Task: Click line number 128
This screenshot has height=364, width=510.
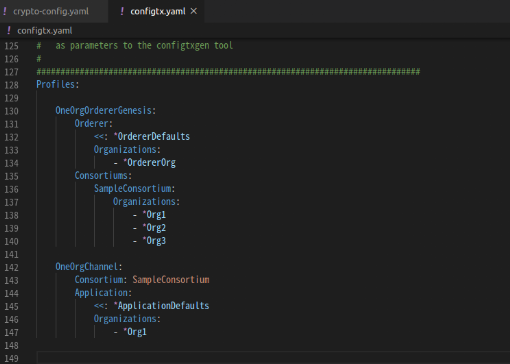Action: pyautogui.click(x=11, y=85)
